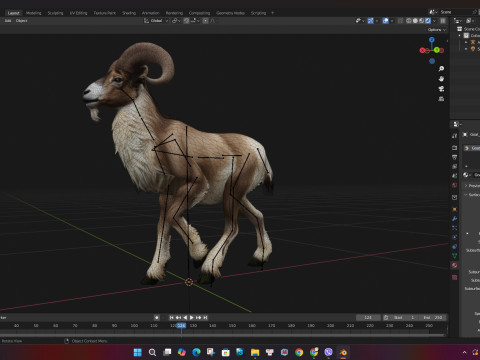This screenshot has height=360, width=480.
Task: Click the blue playhead marker on timeline
Action: point(181,326)
